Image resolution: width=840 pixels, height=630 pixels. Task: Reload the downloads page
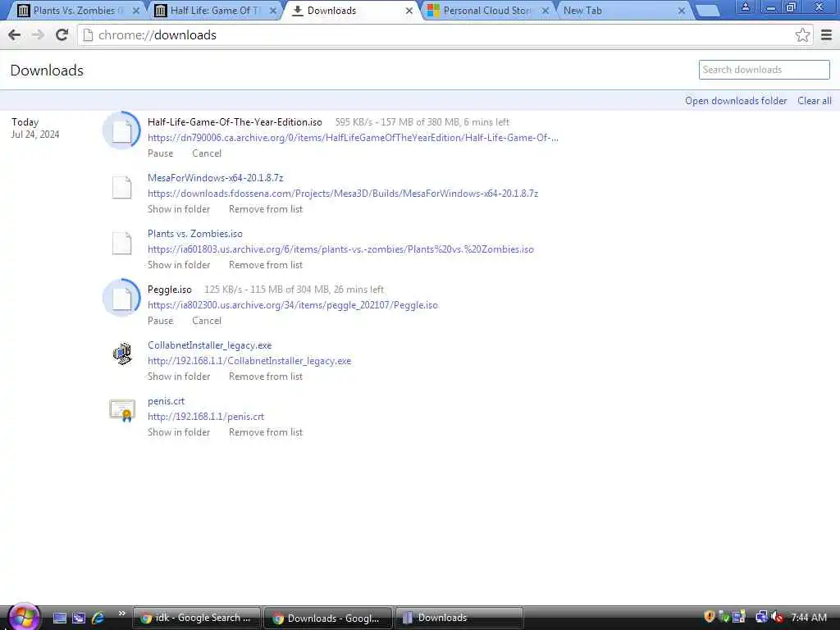(62, 34)
